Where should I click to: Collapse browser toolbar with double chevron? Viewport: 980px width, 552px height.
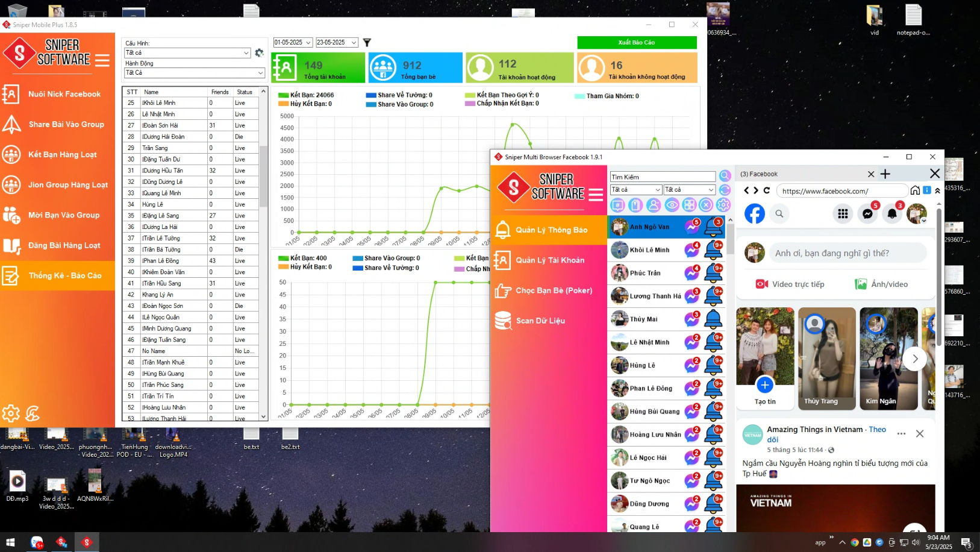(937, 190)
